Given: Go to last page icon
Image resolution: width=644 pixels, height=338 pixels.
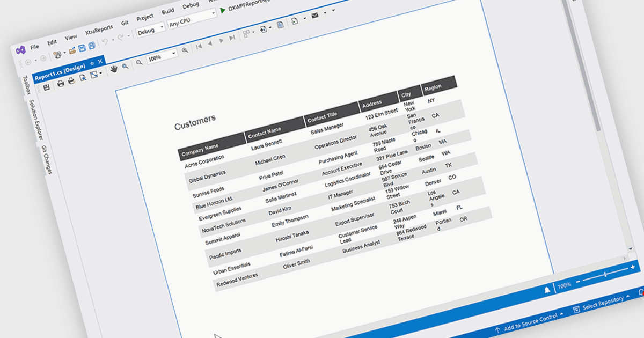Looking at the screenshot, I should (232, 38).
